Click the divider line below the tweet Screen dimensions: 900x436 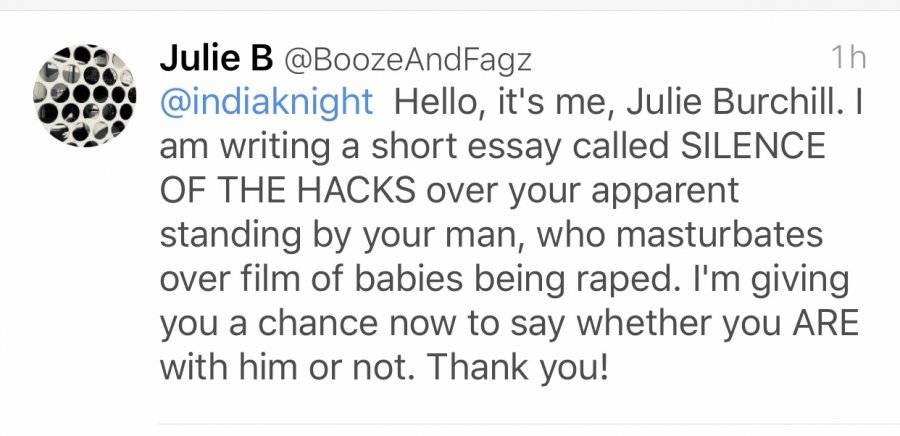pos(529,425)
